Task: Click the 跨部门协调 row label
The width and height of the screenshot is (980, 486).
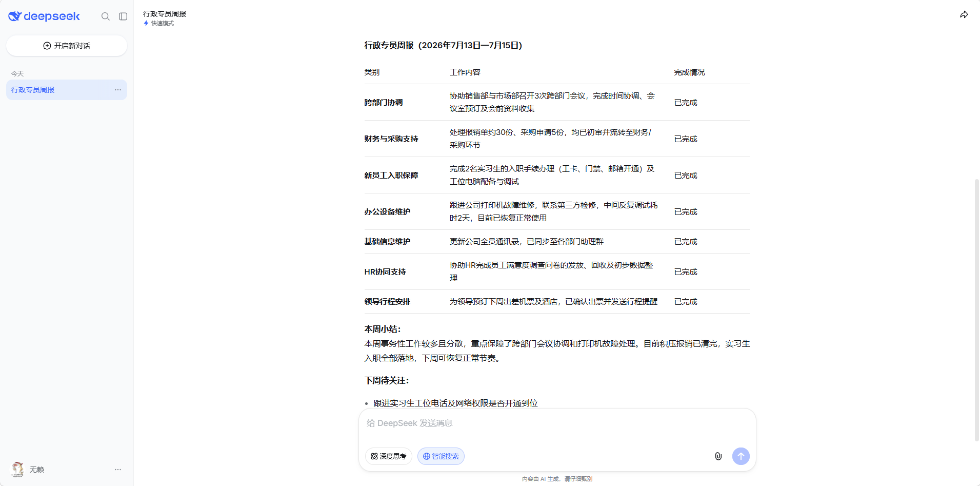Action: coord(384,103)
